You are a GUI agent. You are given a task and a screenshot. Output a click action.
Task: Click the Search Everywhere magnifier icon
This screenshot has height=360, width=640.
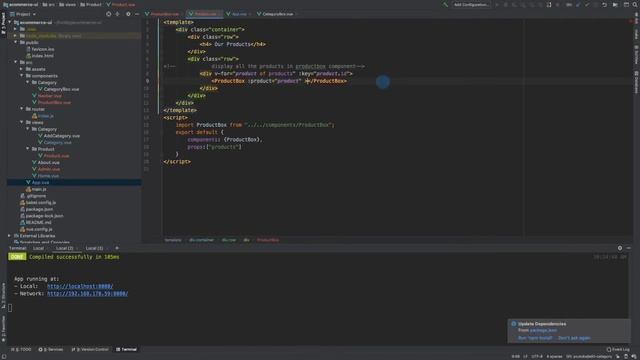click(x=636, y=4)
